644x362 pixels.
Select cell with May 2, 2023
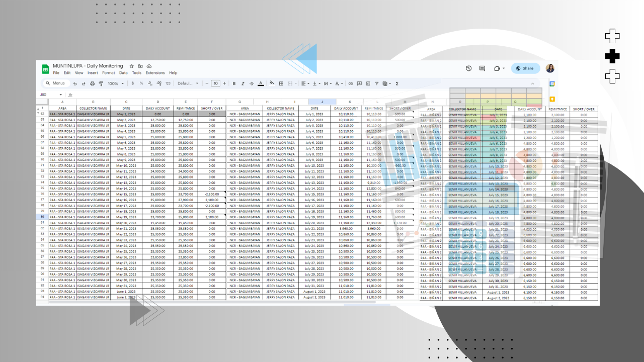pyautogui.click(x=126, y=120)
